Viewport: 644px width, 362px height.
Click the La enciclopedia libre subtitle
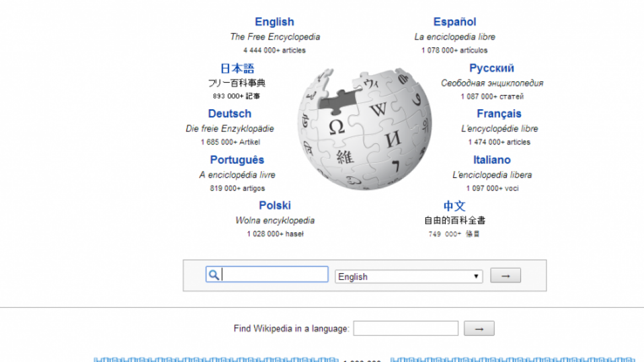[454, 37]
